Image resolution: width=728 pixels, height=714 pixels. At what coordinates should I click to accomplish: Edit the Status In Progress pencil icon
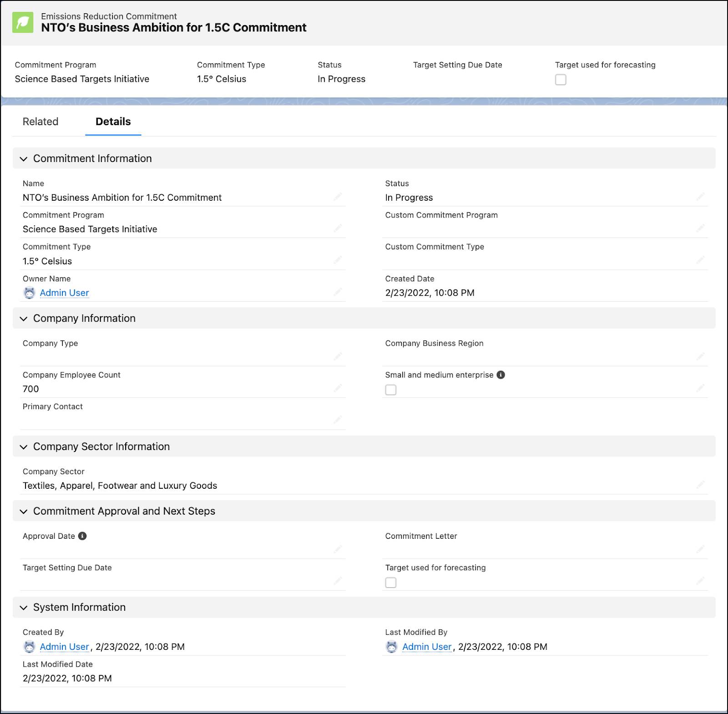coord(700,197)
